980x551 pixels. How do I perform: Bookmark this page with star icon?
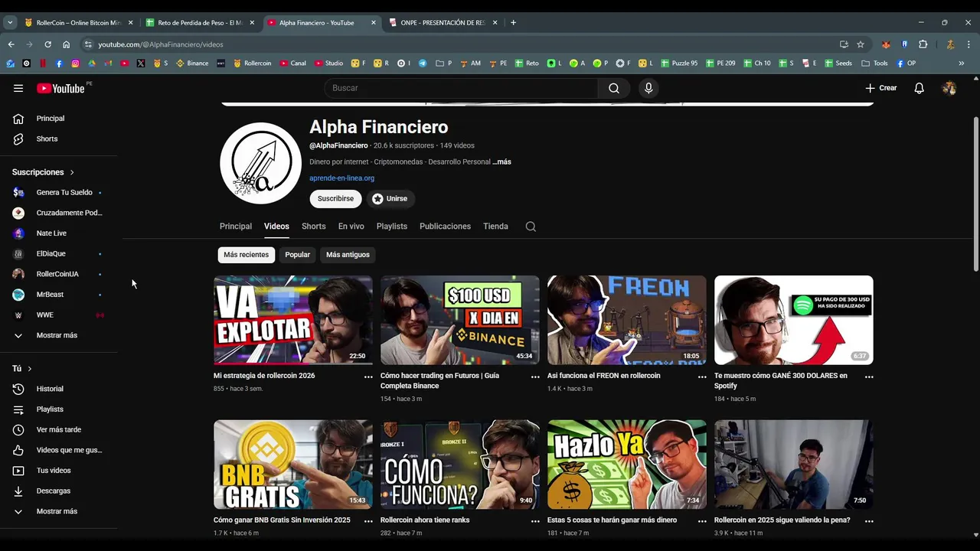click(861, 44)
